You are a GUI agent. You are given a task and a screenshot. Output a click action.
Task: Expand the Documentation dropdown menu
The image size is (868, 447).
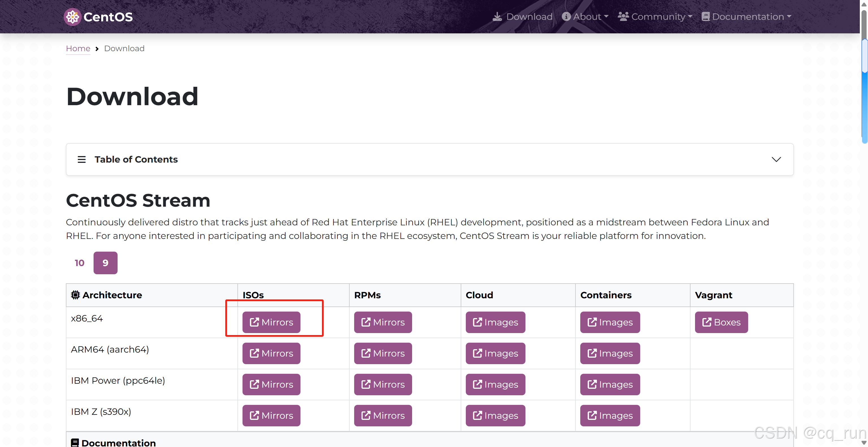tap(746, 16)
